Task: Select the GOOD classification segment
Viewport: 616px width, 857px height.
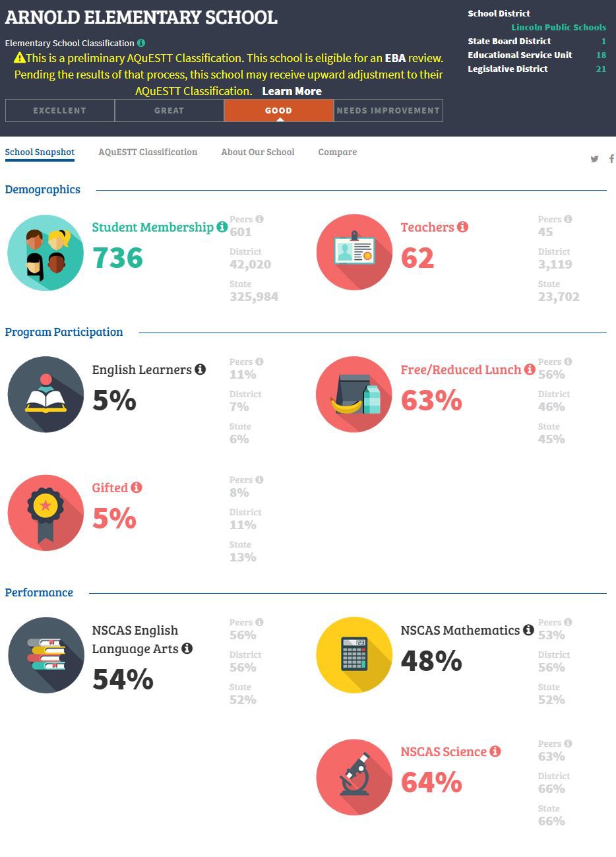Action: pos(279,110)
